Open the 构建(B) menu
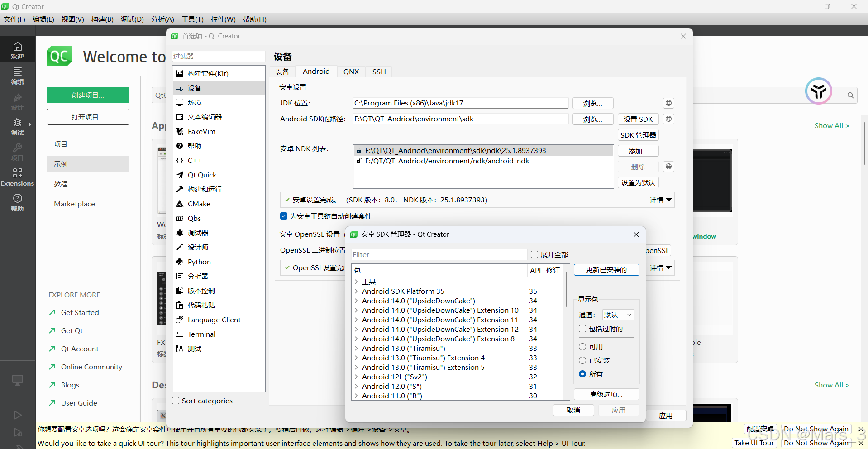Viewport: 868px width, 449px height. tap(102, 19)
